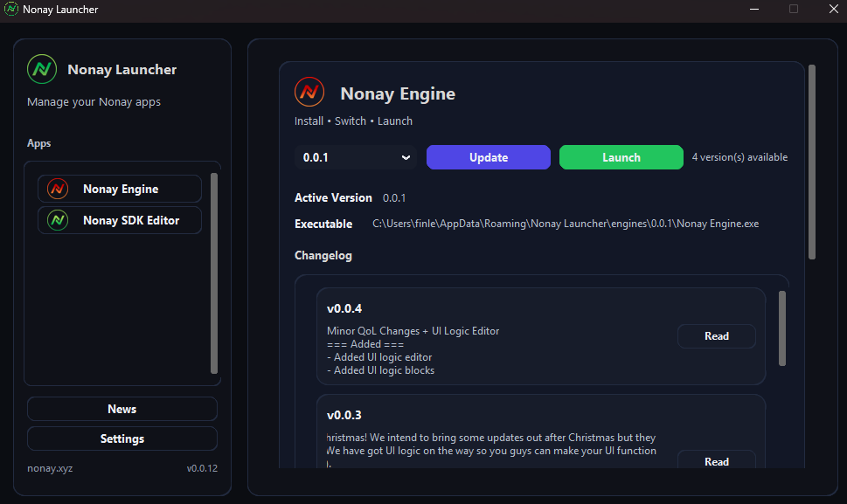Click 'Manage your Nonay apps' tagline
847x504 pixels.
click(x=94, y=102)
